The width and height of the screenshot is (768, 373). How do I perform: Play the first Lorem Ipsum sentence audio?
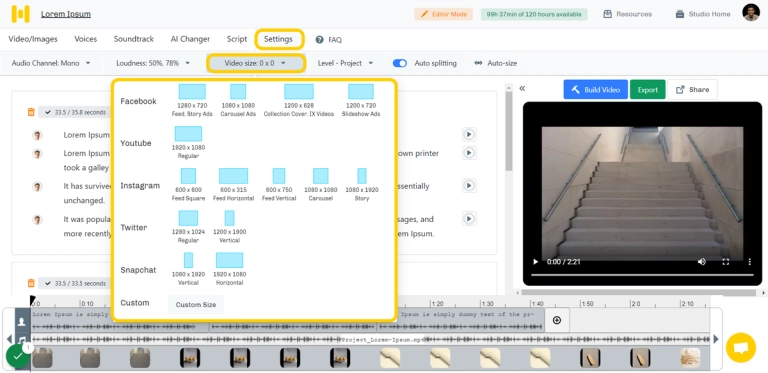coord(469,135)
